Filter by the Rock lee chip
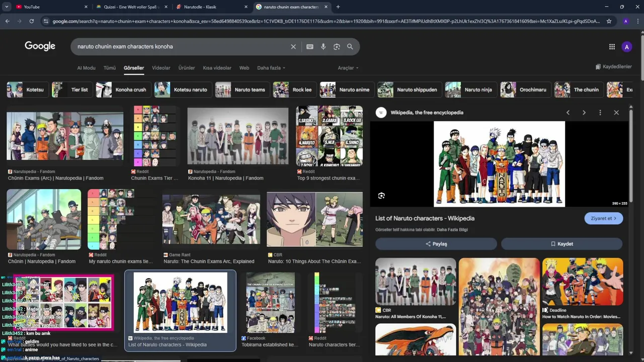Screen dimensions: 644x362 click(294, 89)
